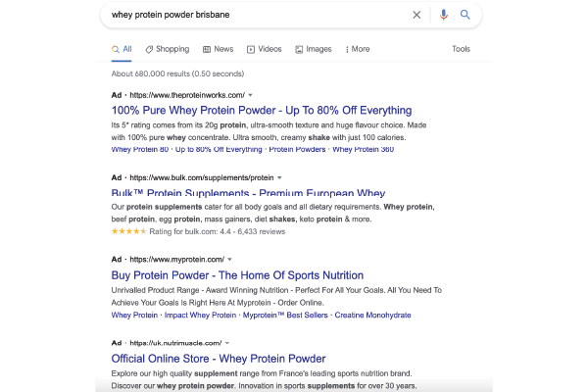Viewport: 588px width, 392px height.
Task: Expand myprotein.com ad URL dropdown arrow
Action: 230,260
